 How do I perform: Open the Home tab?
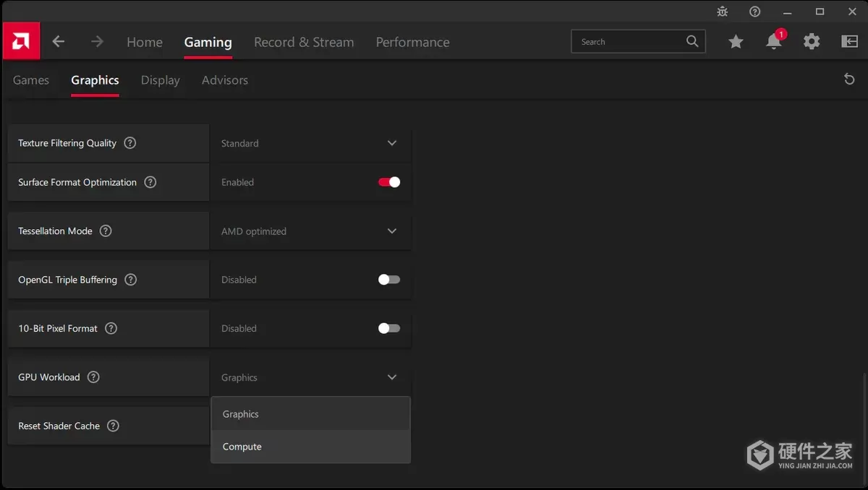pos(145,42)
